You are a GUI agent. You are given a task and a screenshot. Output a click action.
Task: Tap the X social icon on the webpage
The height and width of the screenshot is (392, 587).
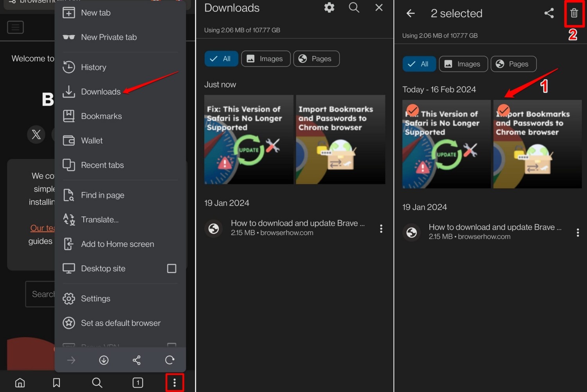pos(36,134)
